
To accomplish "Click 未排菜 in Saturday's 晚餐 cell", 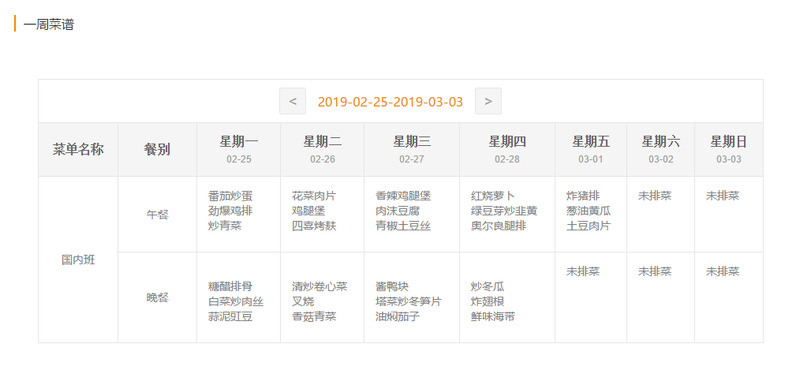I will point(655,271).
